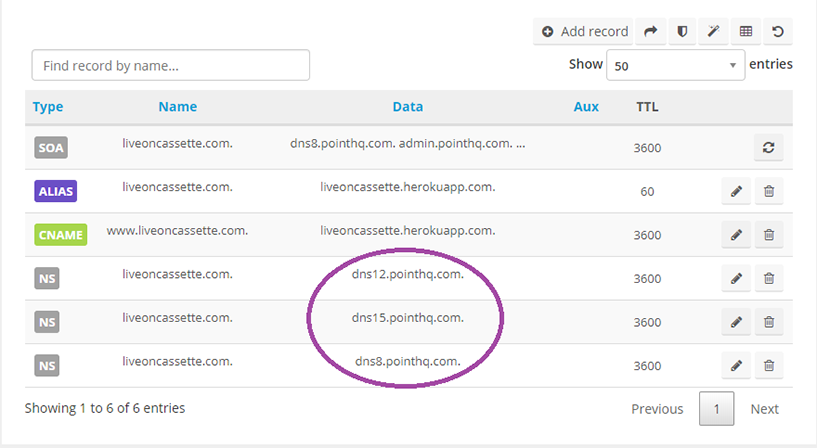Sort records by Aux column
Viewport: 817px width, 448px height.
[586, 107]
